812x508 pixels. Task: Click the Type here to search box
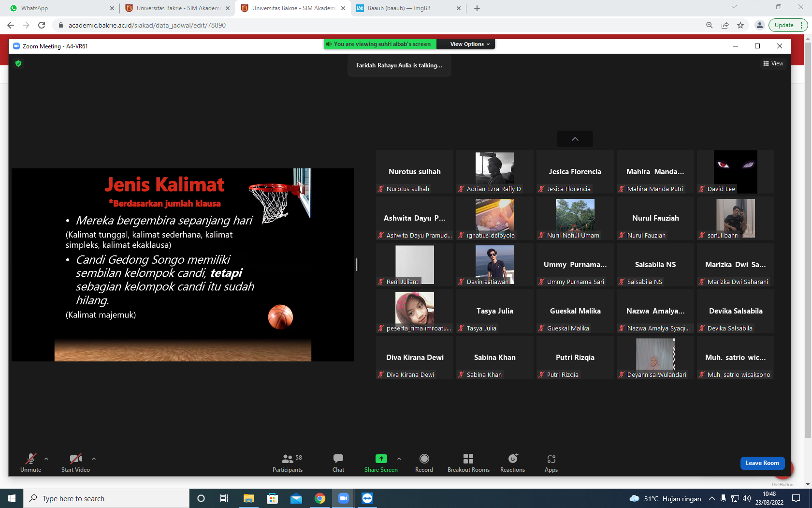click(x=106, y=498)
